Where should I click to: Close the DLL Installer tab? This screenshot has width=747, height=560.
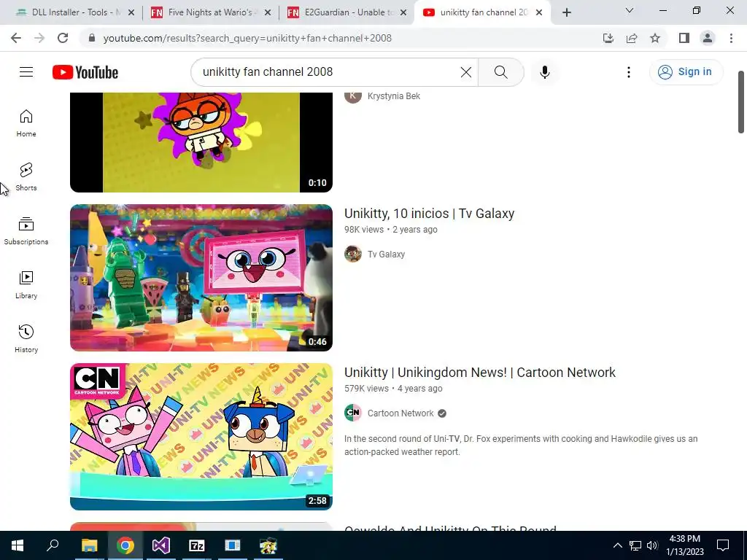131,13
